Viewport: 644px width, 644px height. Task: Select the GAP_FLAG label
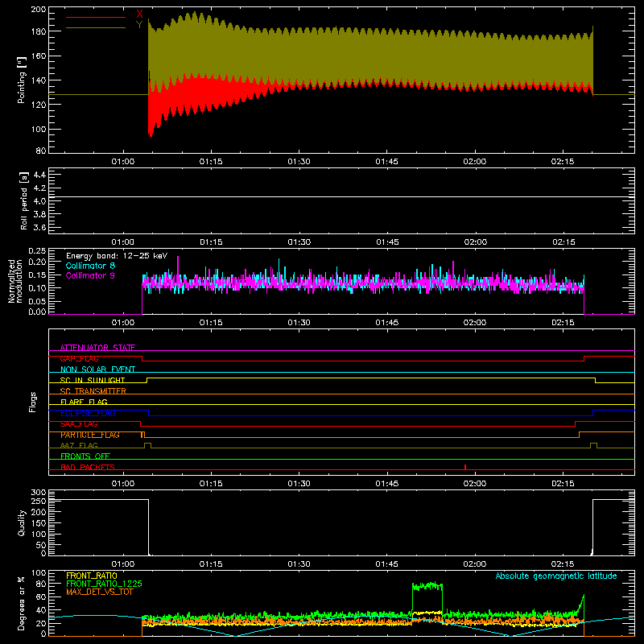pos(79,358)
